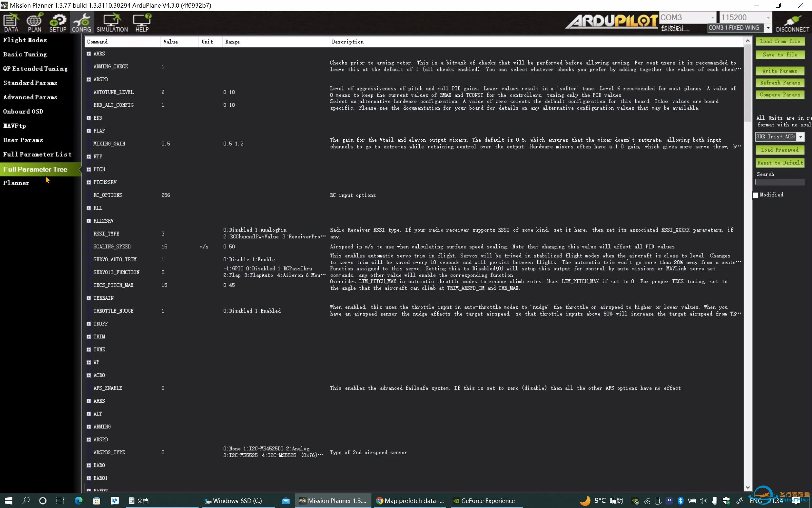Open the SIMULATION screen
812x508 pixels.
[112, 23]
